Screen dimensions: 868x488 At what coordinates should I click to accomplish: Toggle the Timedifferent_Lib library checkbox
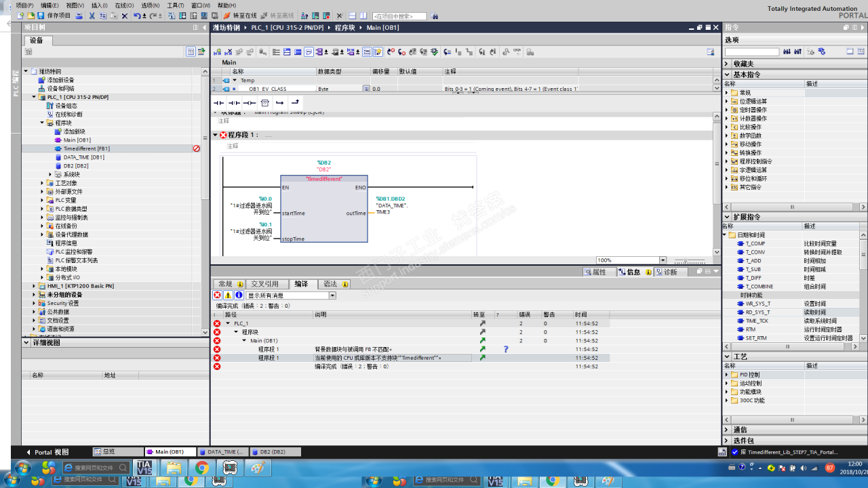(735, 452)
